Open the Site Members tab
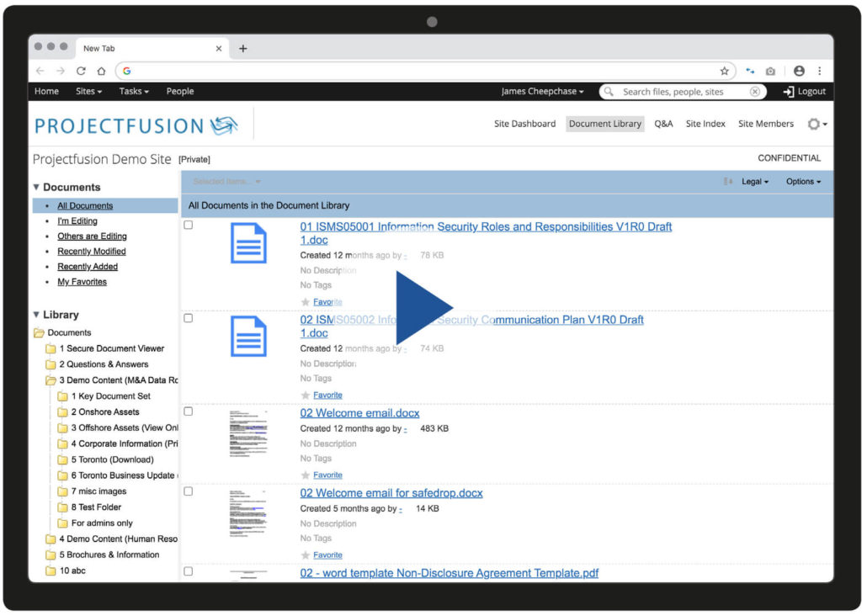The width and height of the screenshot is (862, 616). 766,124
